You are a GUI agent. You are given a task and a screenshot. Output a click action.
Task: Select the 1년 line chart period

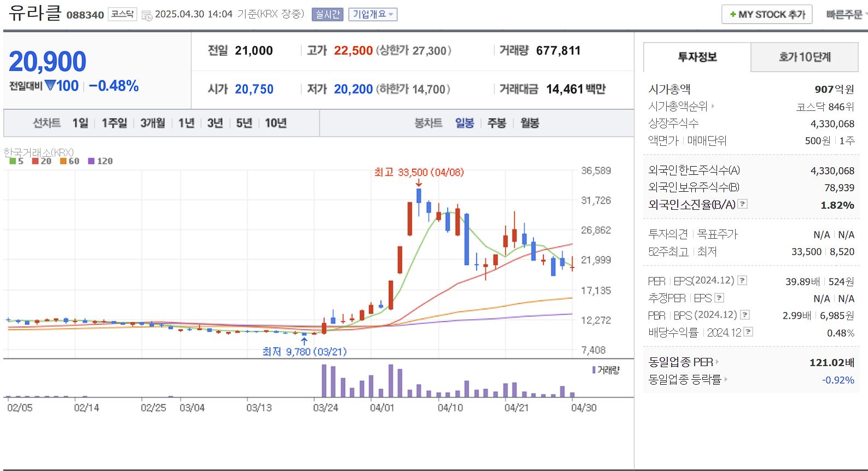coord(187,123)
